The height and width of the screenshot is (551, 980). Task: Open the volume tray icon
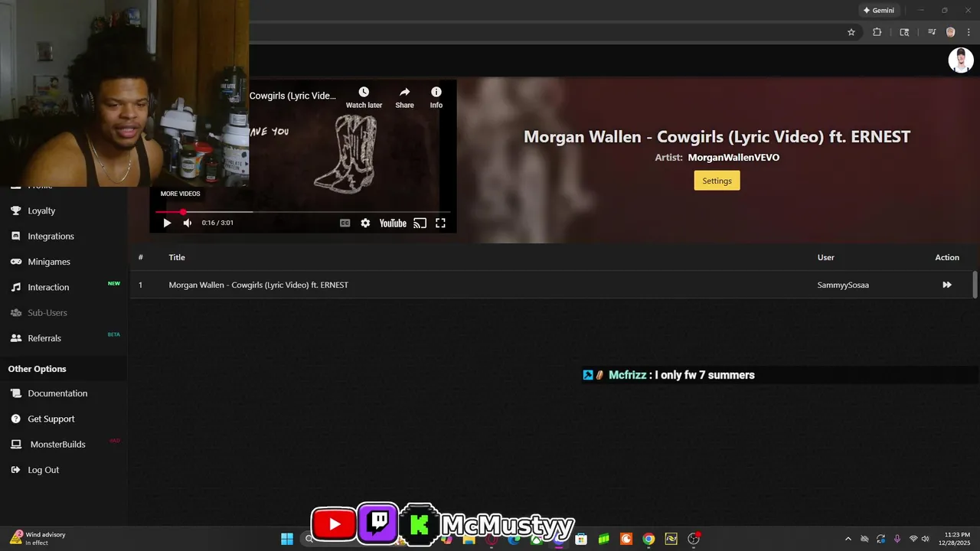[926, 539]
